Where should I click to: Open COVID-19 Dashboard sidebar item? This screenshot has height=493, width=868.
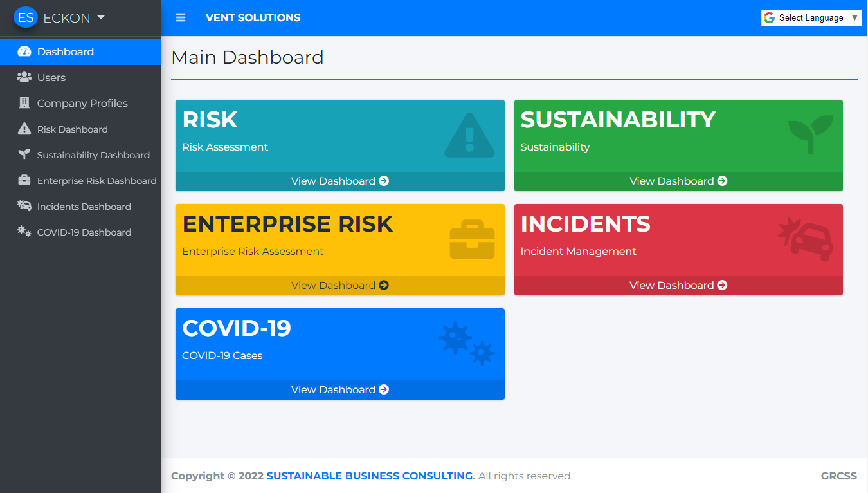point(84,232)
